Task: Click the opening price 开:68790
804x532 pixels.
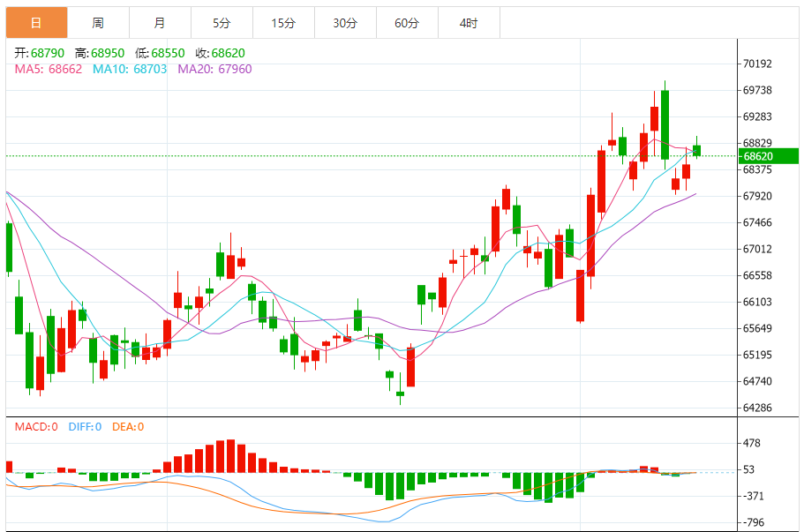Action: point(40,53)
